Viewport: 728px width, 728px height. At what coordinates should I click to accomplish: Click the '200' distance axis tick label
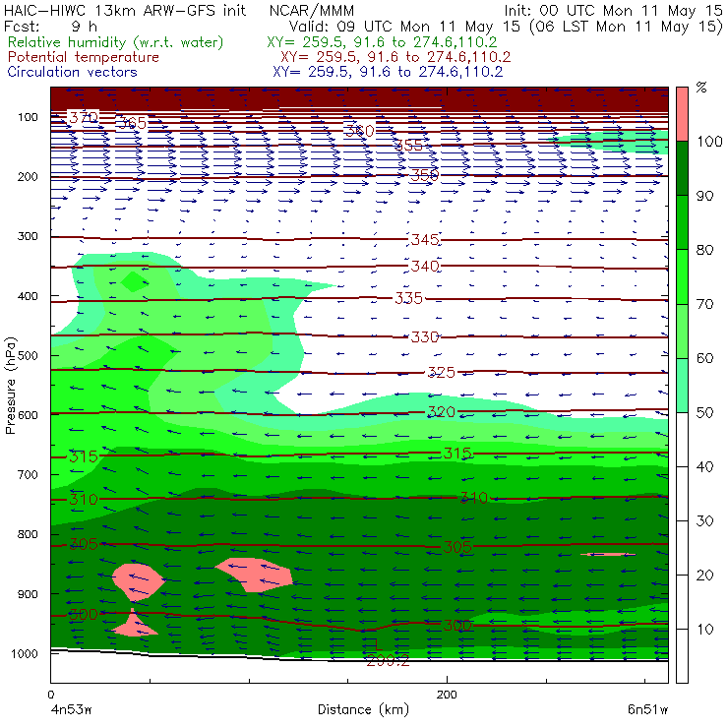pos(447,695)
